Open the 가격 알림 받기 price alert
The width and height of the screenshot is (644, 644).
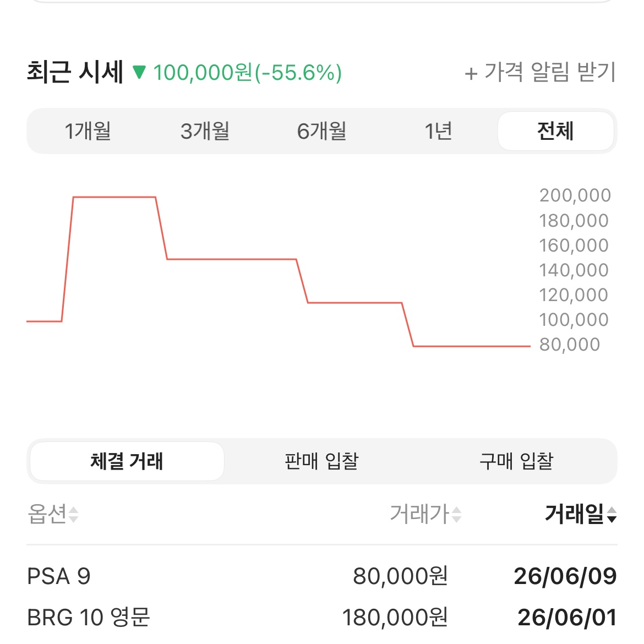540,72
